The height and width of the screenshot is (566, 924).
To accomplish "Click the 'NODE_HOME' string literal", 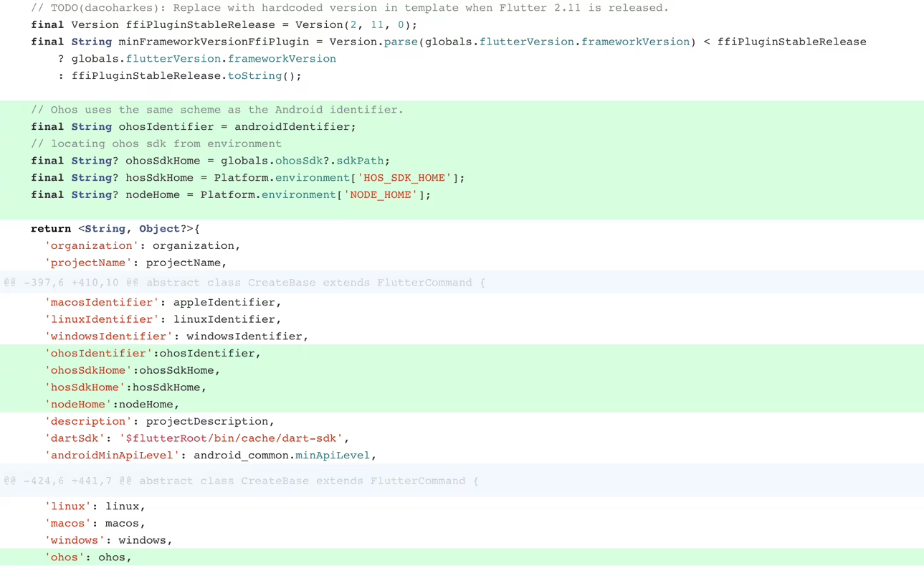I will [381, 195].
